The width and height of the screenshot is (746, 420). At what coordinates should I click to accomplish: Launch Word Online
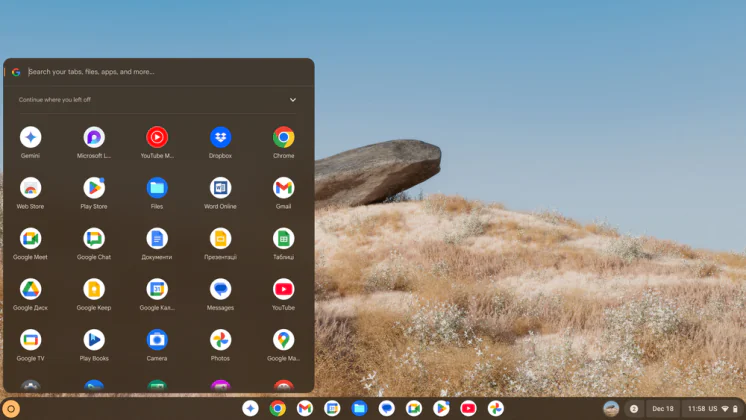point(220,188)
